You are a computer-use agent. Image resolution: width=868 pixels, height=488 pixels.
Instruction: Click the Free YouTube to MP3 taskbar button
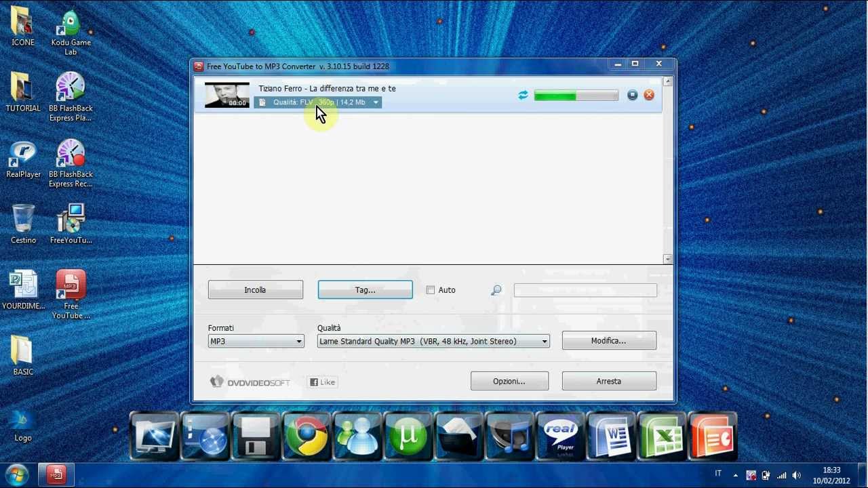pos(56,475)
